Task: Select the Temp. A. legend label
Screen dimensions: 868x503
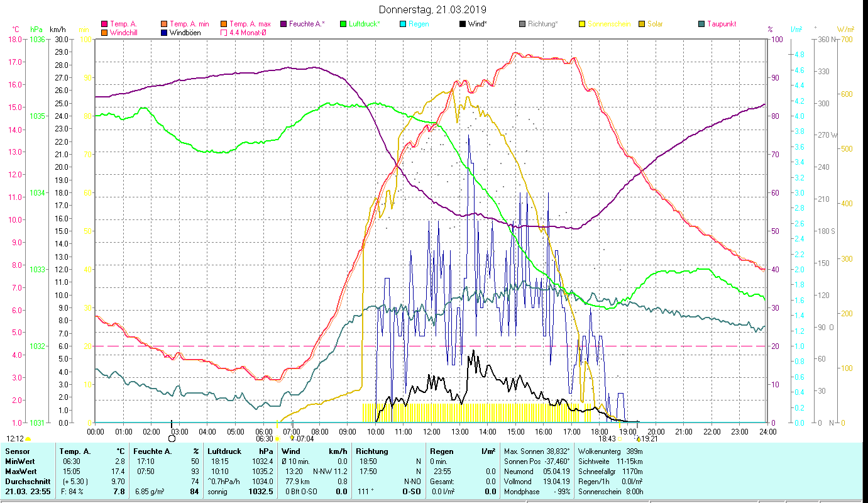Action: tap(123, 24)
